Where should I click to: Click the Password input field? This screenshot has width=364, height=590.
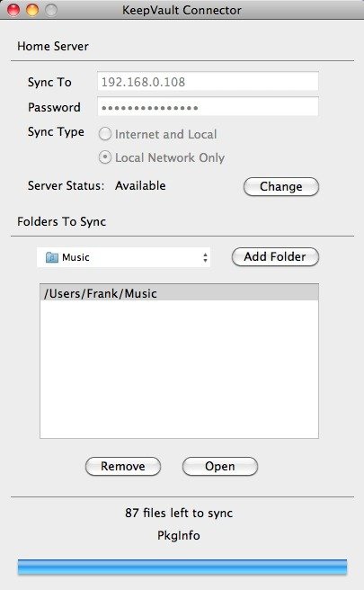(x=208, y=107)
